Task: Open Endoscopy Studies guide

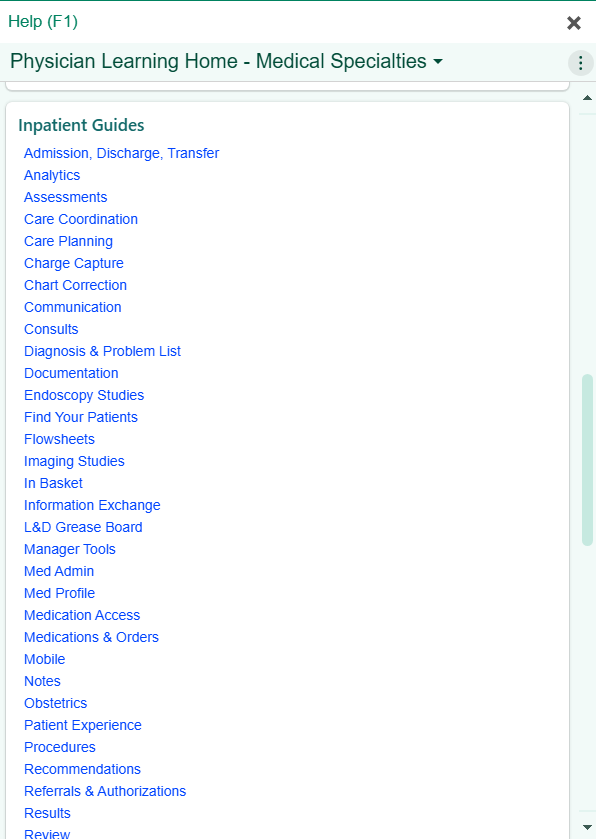Action: click(x=84, y=394)
